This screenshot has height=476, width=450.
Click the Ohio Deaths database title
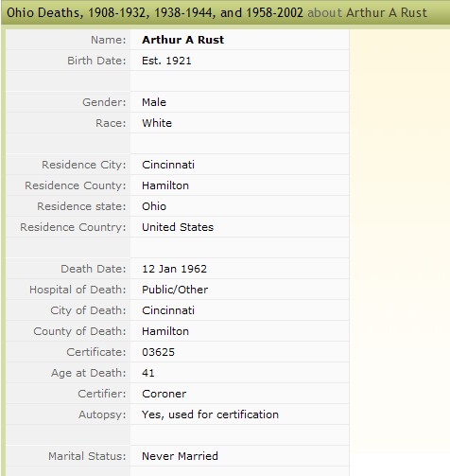155,13
